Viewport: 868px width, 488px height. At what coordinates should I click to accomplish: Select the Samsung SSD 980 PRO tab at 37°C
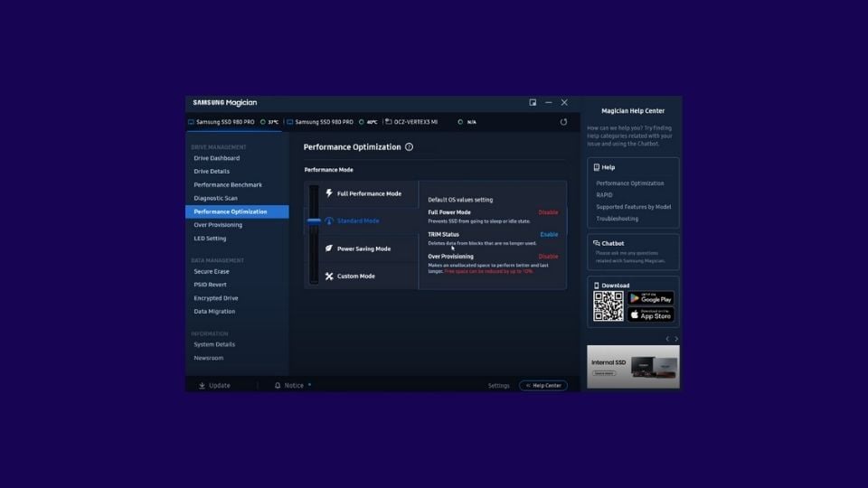[233, 122]
